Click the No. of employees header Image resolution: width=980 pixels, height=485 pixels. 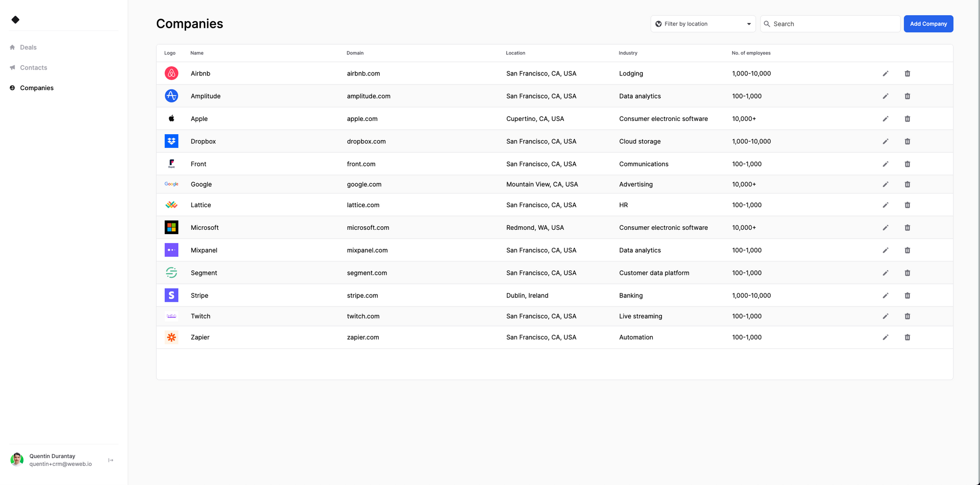tap(751, 53)
